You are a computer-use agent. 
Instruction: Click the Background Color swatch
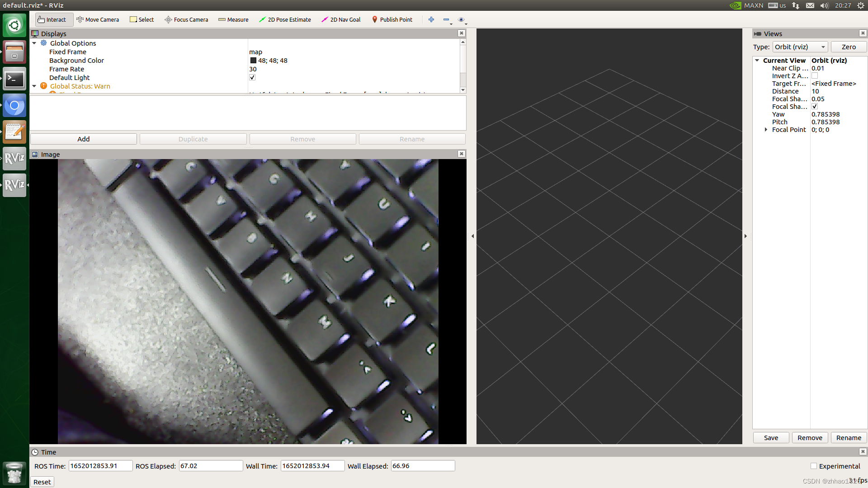253,60
